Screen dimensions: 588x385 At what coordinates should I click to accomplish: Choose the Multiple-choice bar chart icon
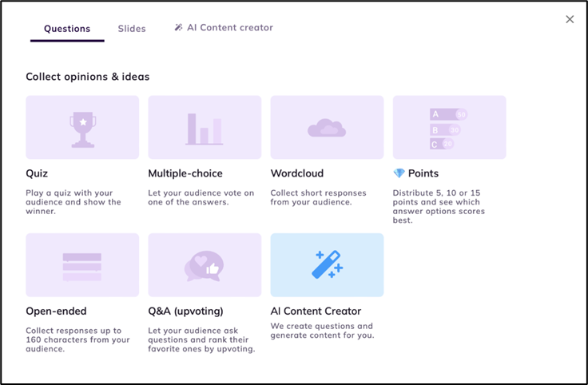pos(205,128)
